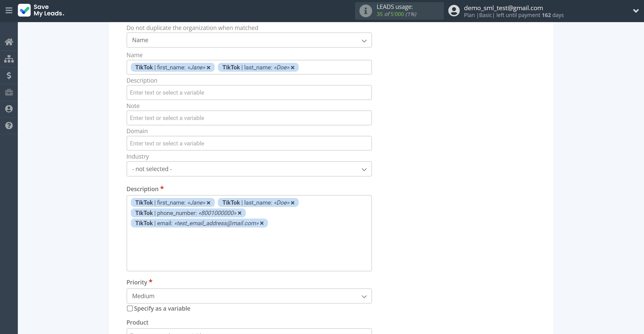Click the LEADS usage info icon
Viewport: 644px width, 334px height.
pyautogui.click(x=365, y=11)
